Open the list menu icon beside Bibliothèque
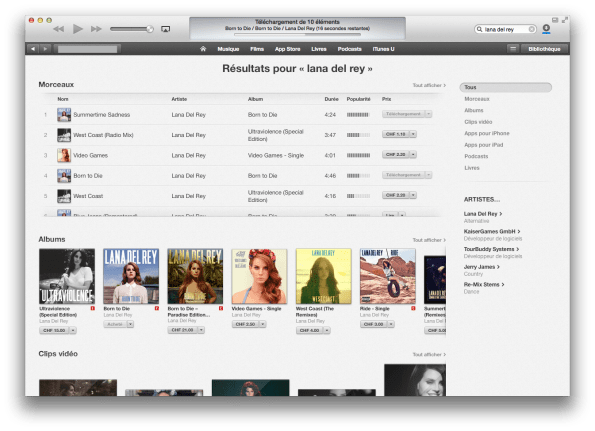 513,49
